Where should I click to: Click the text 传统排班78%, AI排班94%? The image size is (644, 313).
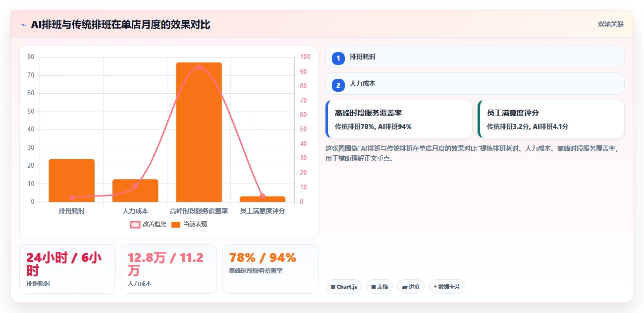point(373,126)
